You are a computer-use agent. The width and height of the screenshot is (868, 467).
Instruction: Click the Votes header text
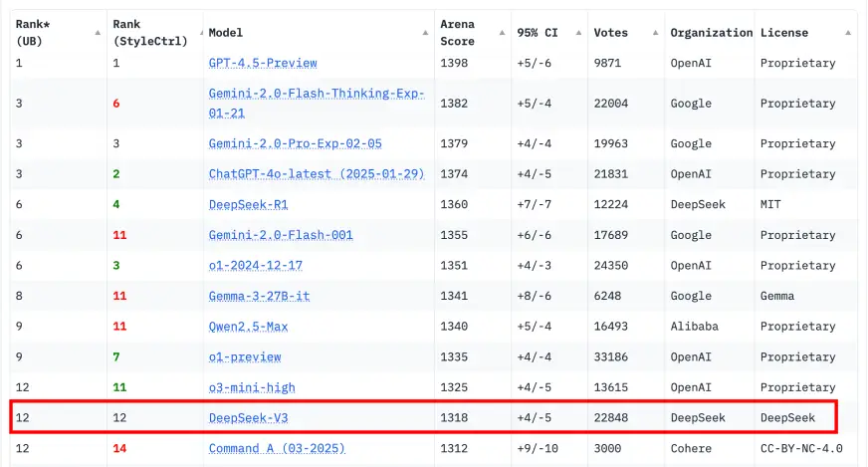coord(610,33)
